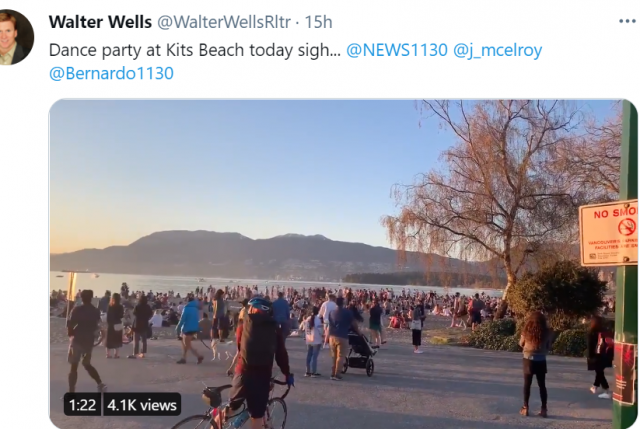Open the Walter Wells display name link

tap(100, 22)
